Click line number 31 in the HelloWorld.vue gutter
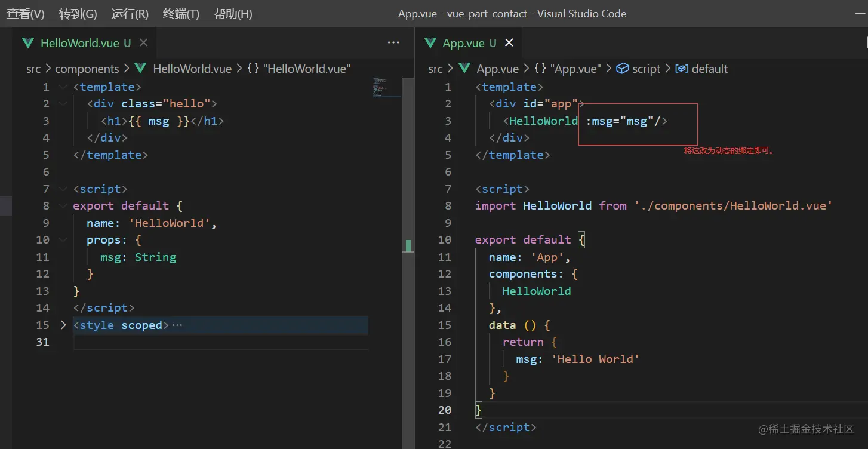Image resolution: width=868 pixels, height=449 pixels. coord(42,342)
